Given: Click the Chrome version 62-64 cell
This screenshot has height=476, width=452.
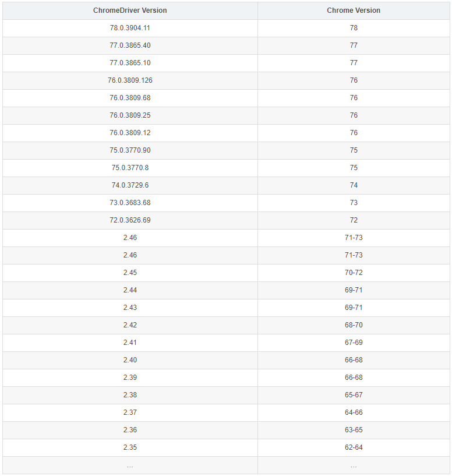Looking at the screenshot, I should coord(354,447).
